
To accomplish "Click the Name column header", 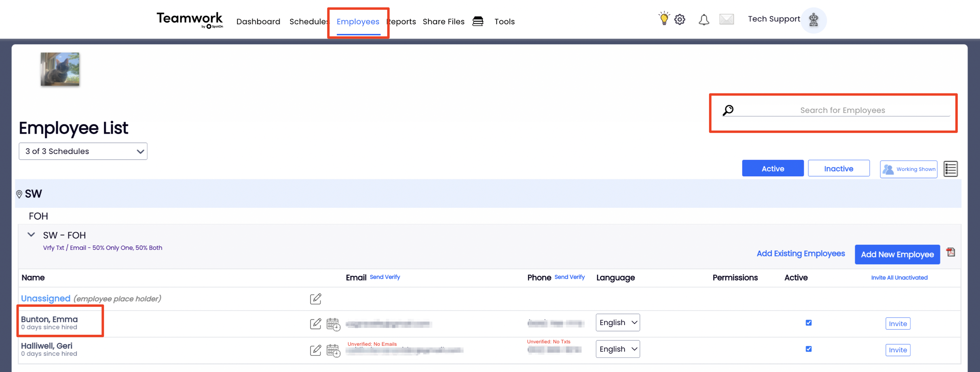I will click(x=33, y=278).
